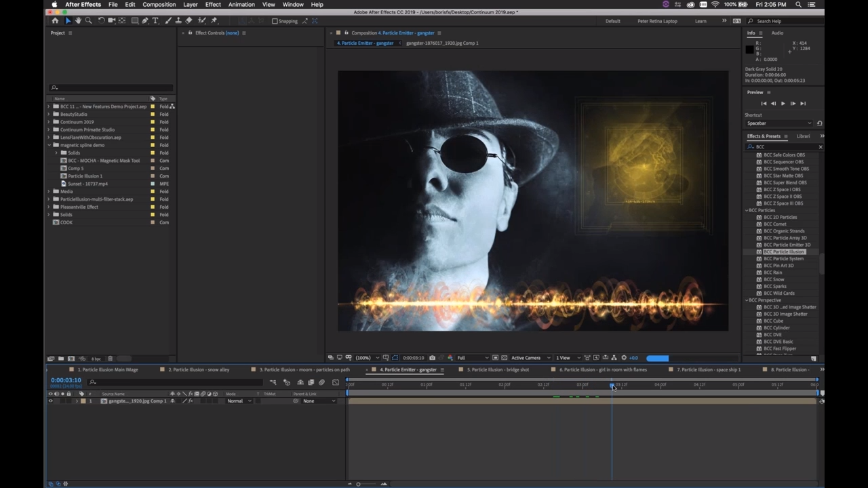Select the Type tool
Viewport: 868px width, 488px height.
(x=155, y=21)
